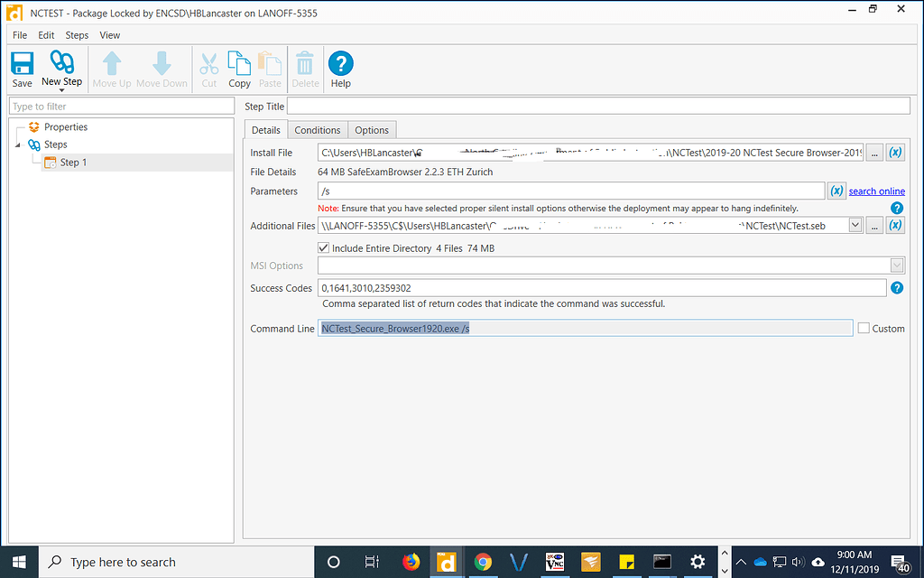This screenshot has width=924, height=578.
Task: Toggle selection of Step 1 in the tree
Action: click(72, 163)
